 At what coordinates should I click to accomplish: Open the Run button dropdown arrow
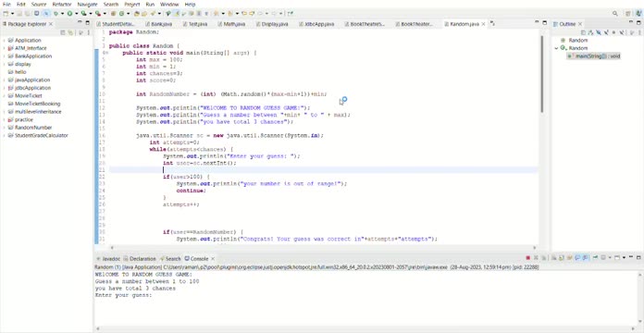(x=77, y=13)
